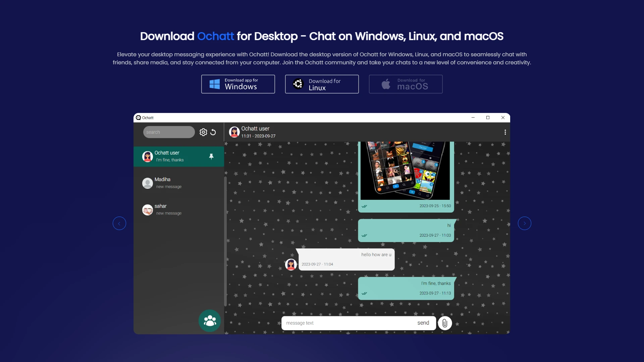Click 'Ochatt user' name in chat header
This screenshot has height=362, width=644.
(x=255, y=129)
